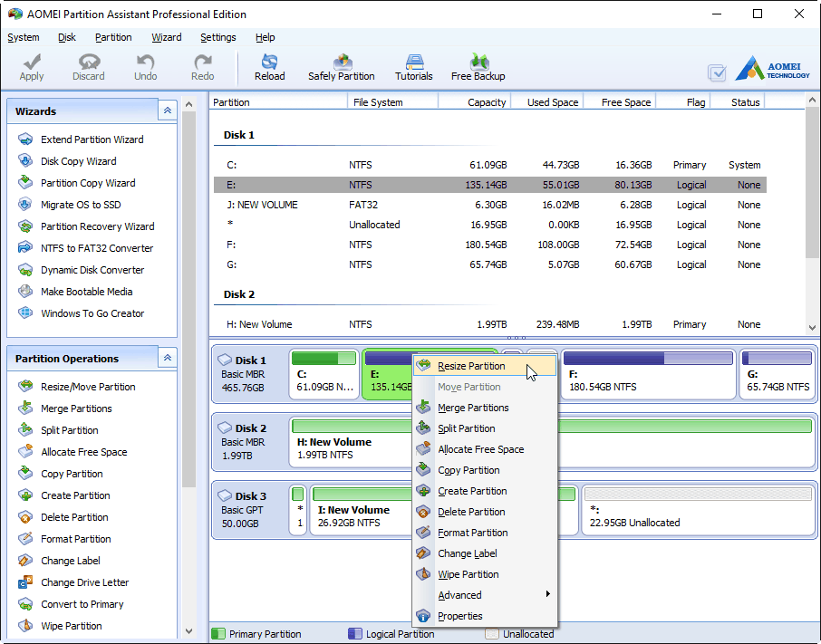
Task: Open the Disk menu
Action: (x=66, y=37)
